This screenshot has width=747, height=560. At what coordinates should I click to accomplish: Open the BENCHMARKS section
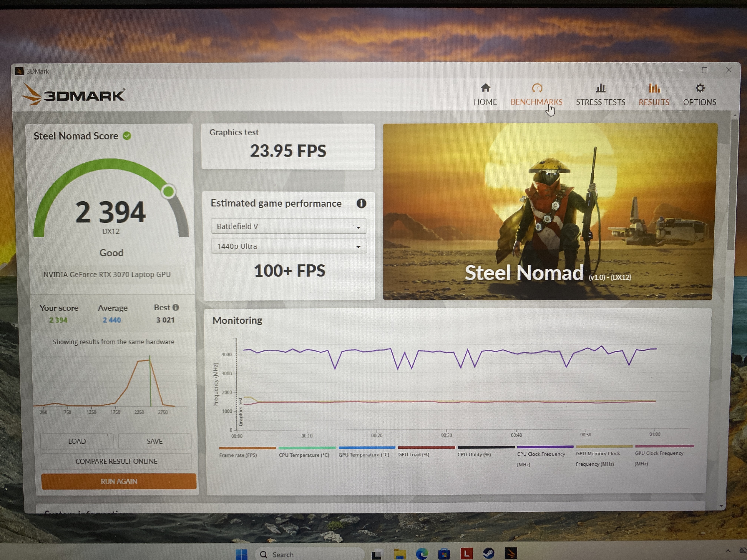coord(536,94)
